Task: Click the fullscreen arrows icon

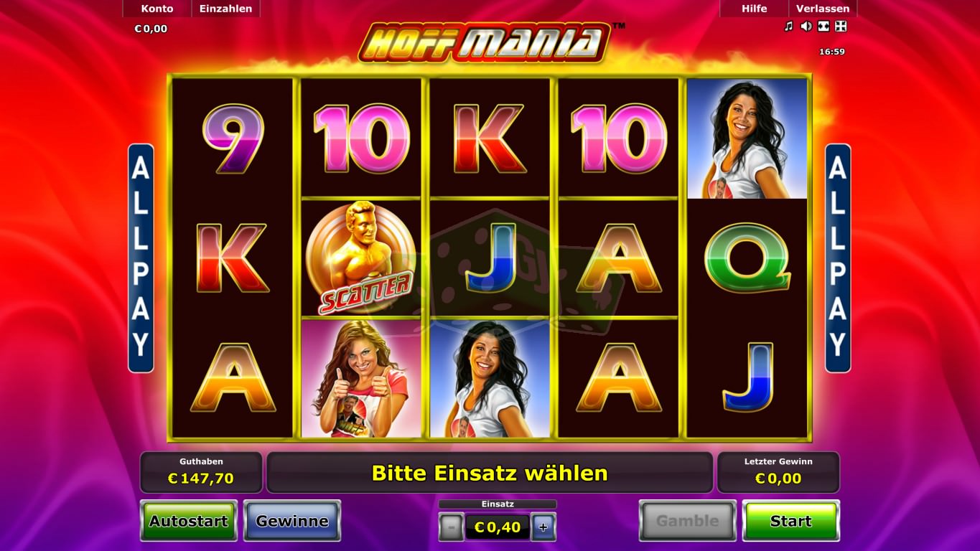Action: click(x=841, y=27)
